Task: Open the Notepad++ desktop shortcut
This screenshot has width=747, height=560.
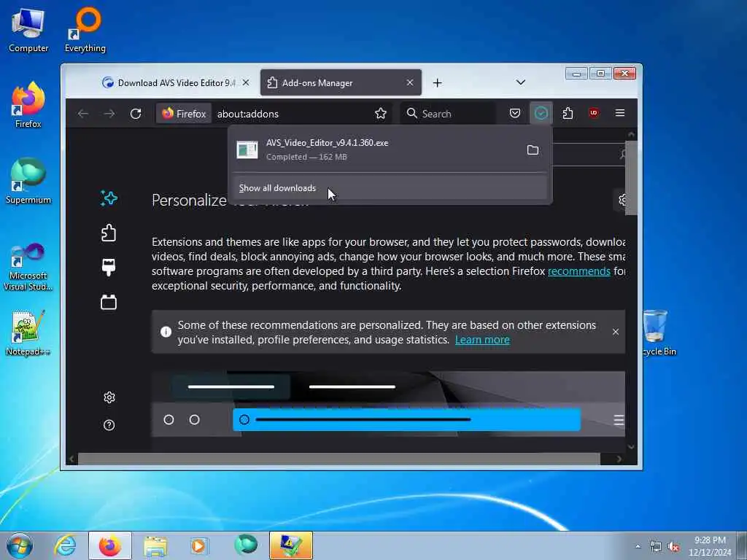Action: pyautogui.click(x=28, y=332)
